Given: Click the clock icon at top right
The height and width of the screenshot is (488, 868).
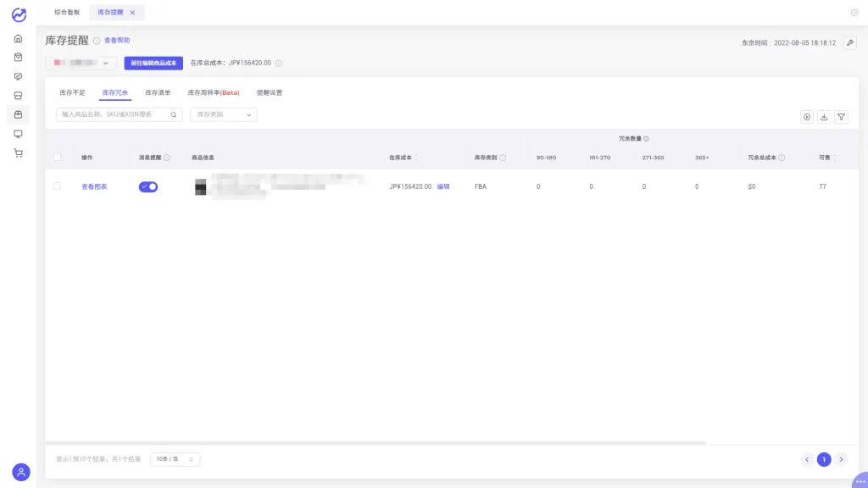Looking at the screenshot, I should (x=854, y=13).
